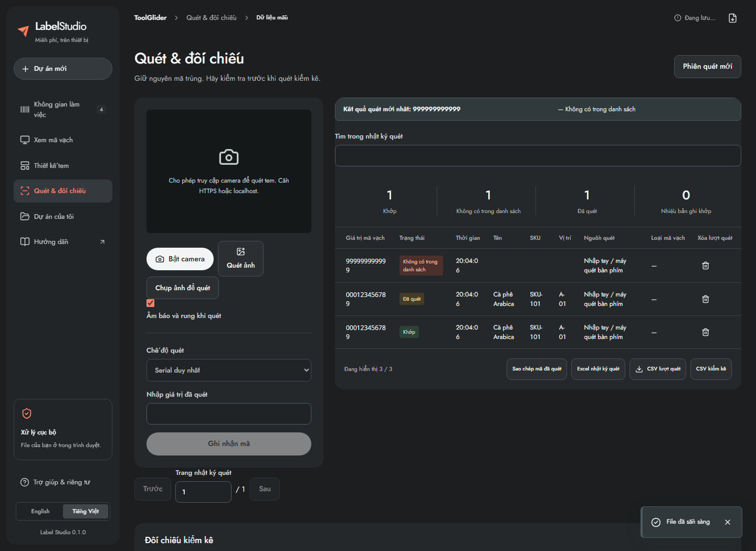Click "Bật camera" button
This screenshot has width=756, height=551.
pyautogui.click(x=180, y=259)
